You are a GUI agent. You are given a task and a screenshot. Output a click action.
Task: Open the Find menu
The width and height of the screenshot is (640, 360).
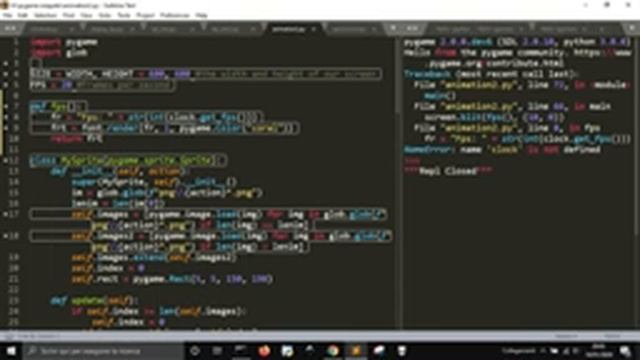(69, 15)
